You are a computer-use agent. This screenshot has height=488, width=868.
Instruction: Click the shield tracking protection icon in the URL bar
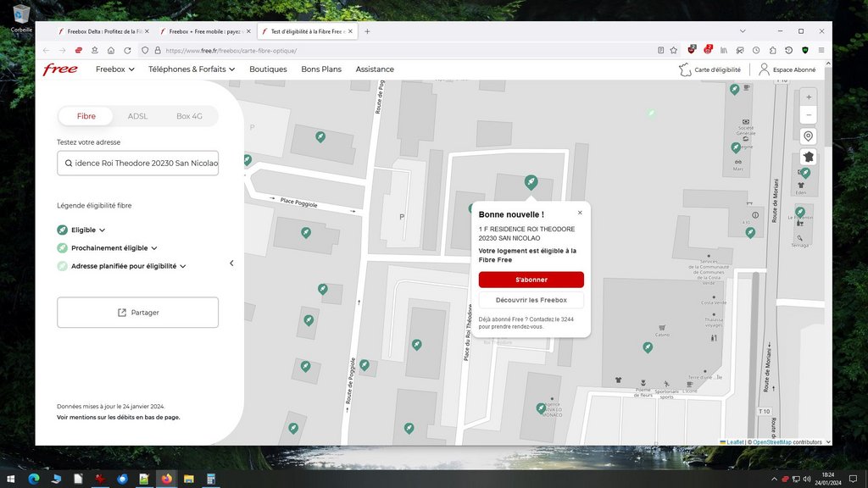tap(145, 50)
